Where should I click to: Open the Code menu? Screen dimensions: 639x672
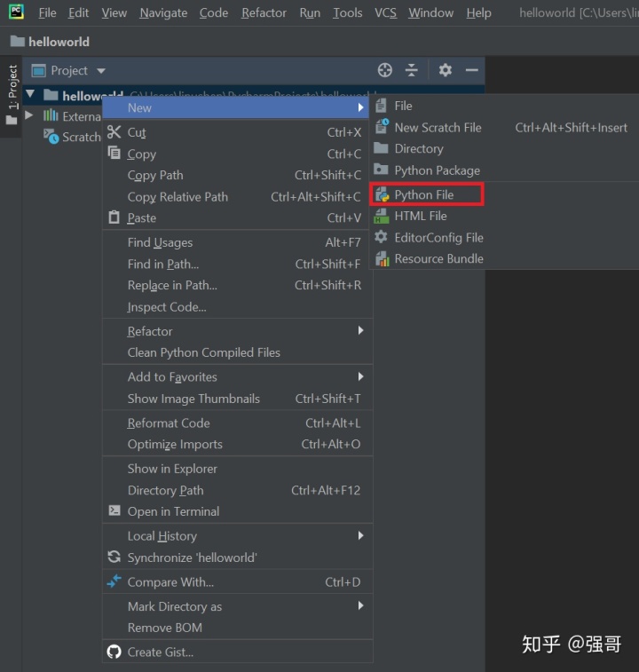(213, 12)
